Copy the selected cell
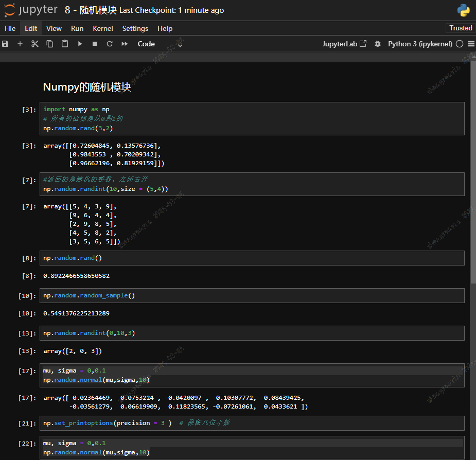 [x=50, y=44]
